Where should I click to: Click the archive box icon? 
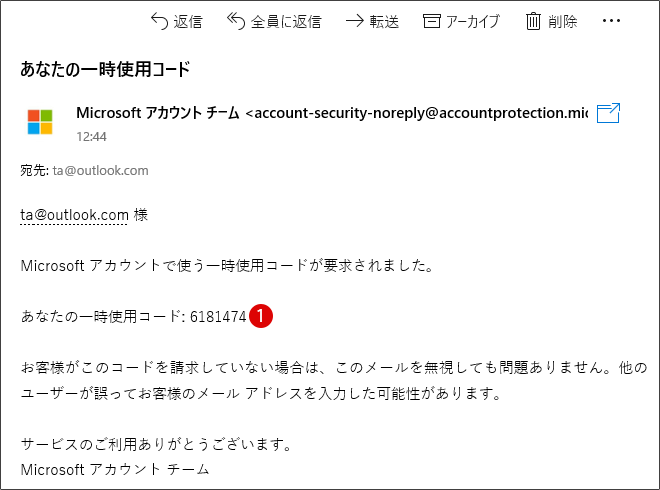pyautogui.click(x=431, y=21)
